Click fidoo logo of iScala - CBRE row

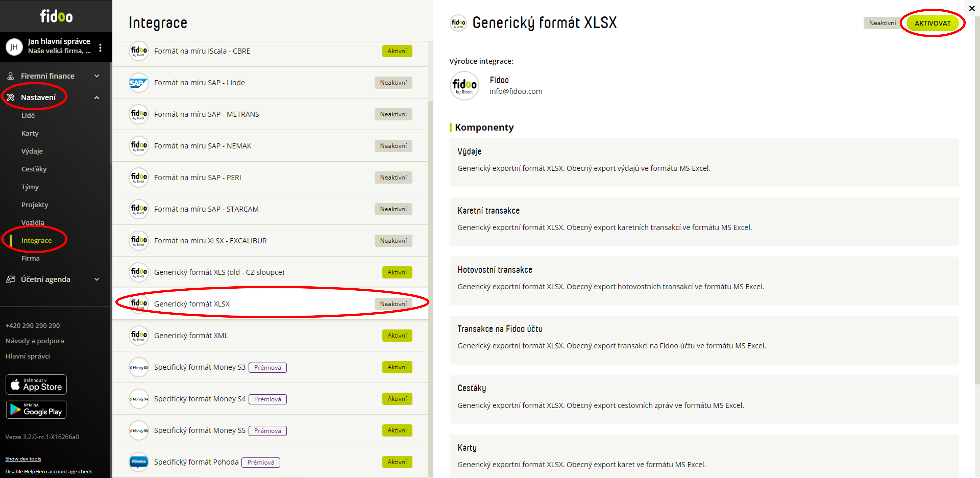coord(139,51)
